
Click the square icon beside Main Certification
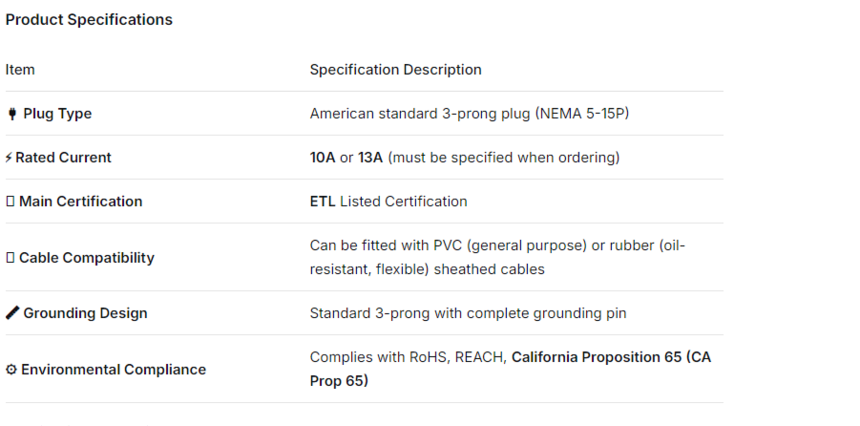tap(10, 202)
